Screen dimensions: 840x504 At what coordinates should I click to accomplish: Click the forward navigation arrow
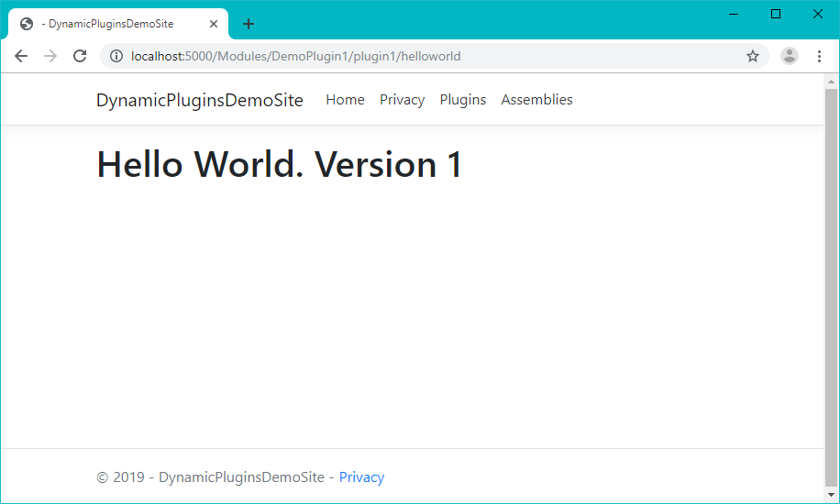[50, 56]
